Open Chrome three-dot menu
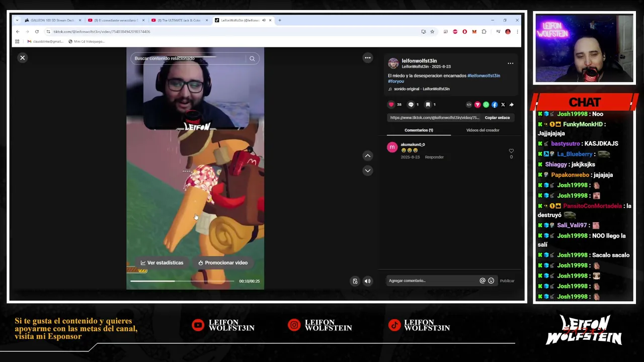 click(517, 32)
